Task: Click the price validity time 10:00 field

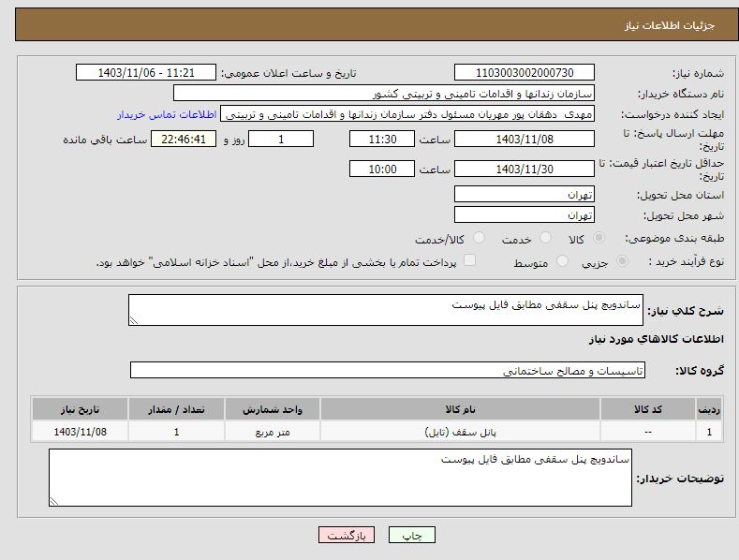Action: point(382,169)
